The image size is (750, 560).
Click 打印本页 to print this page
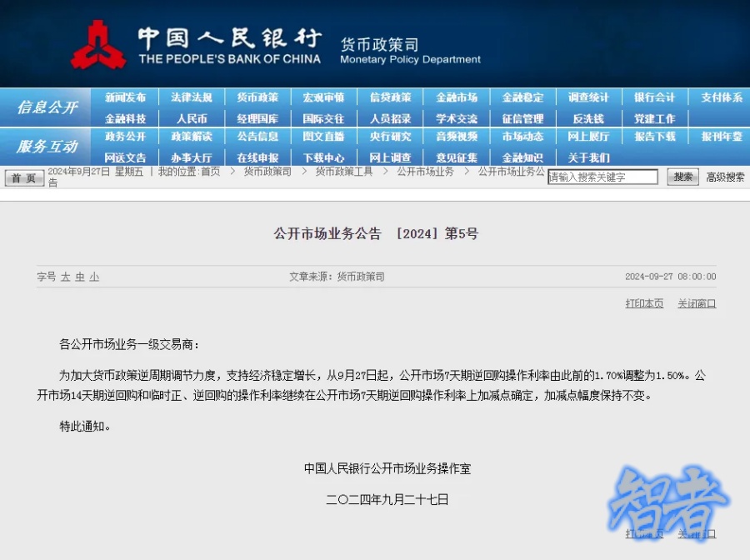pos(643,303)
